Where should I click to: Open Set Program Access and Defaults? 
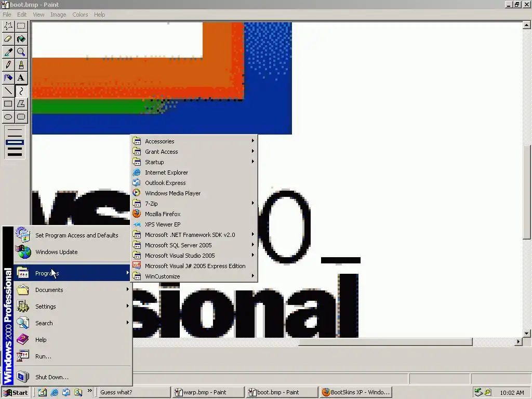pos(72,235)
